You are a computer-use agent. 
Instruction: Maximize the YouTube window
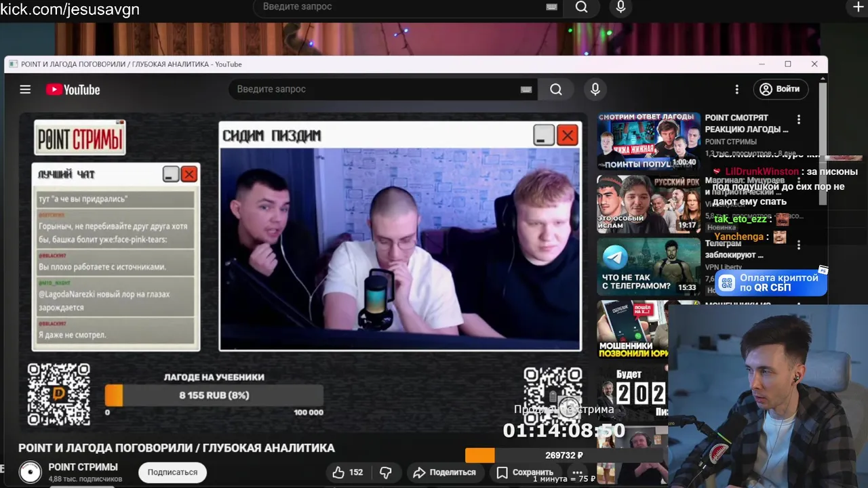click(788, 64)
